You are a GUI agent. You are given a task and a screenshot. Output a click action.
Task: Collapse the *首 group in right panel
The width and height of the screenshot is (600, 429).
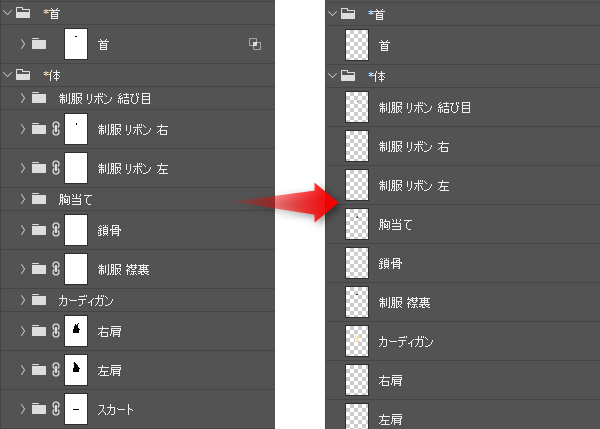pyautogui.click(x=333, y=14)
